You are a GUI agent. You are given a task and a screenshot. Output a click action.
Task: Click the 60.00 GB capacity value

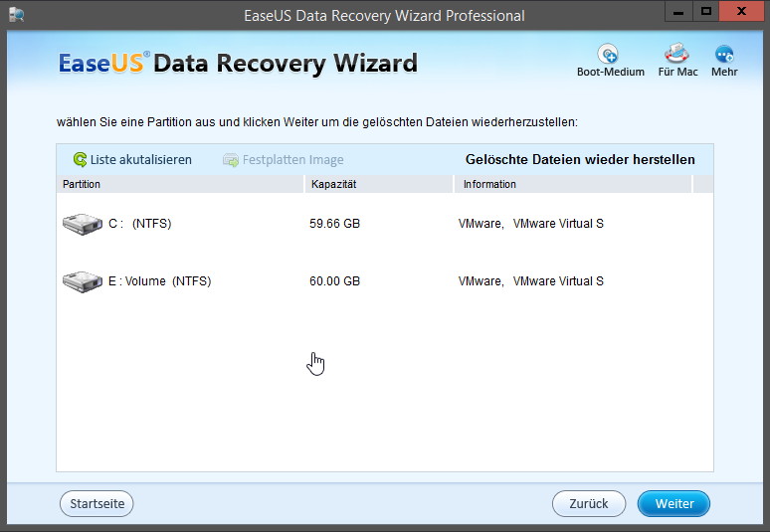[x=335, y=281]
